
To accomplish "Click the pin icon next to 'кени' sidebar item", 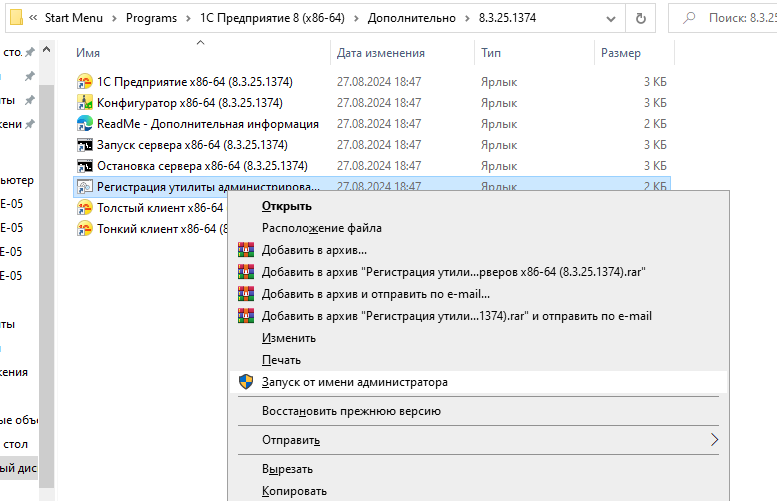I will 30,124.
